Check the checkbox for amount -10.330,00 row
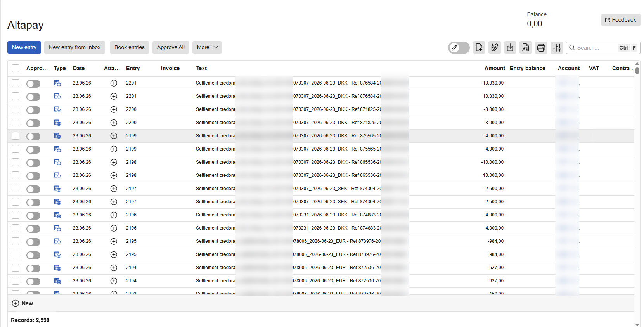 coord(16,83)
